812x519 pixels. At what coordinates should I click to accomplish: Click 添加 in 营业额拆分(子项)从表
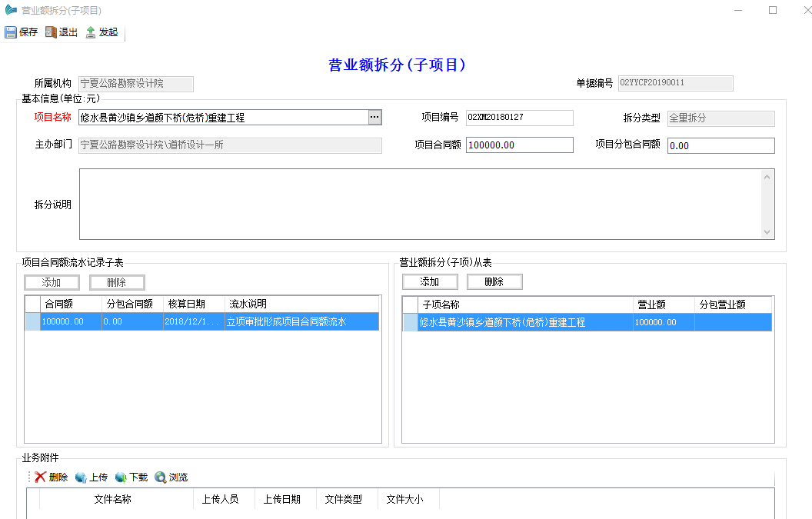click(x=430, y=281)
